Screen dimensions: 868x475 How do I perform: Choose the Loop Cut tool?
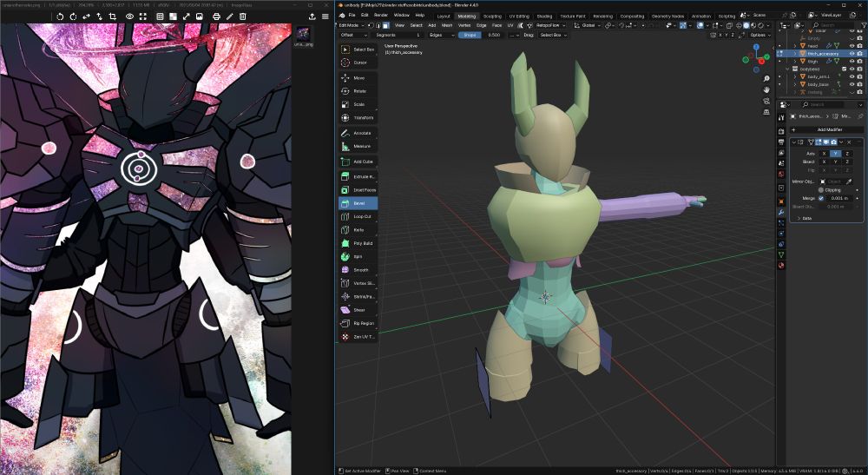358,216
